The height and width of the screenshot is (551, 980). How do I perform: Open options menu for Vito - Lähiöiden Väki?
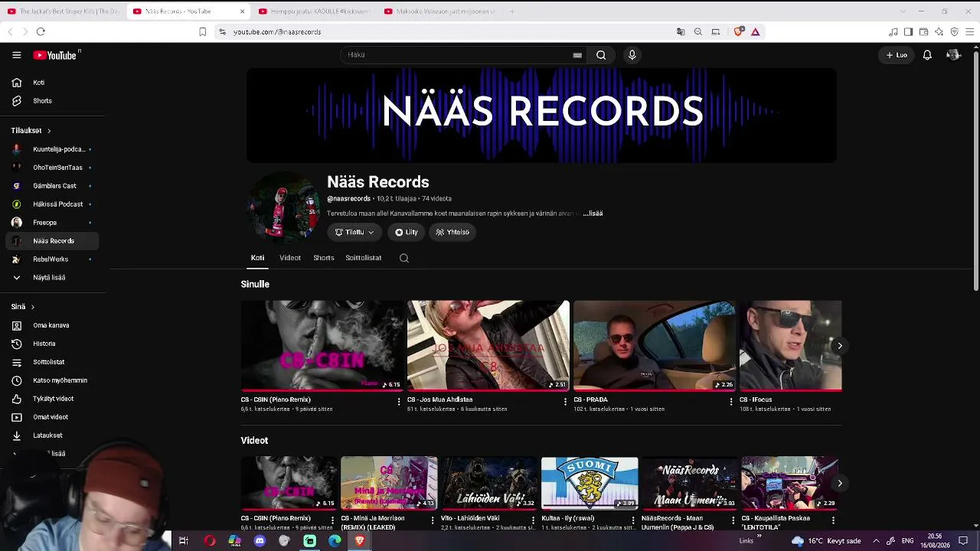[533, 520]
